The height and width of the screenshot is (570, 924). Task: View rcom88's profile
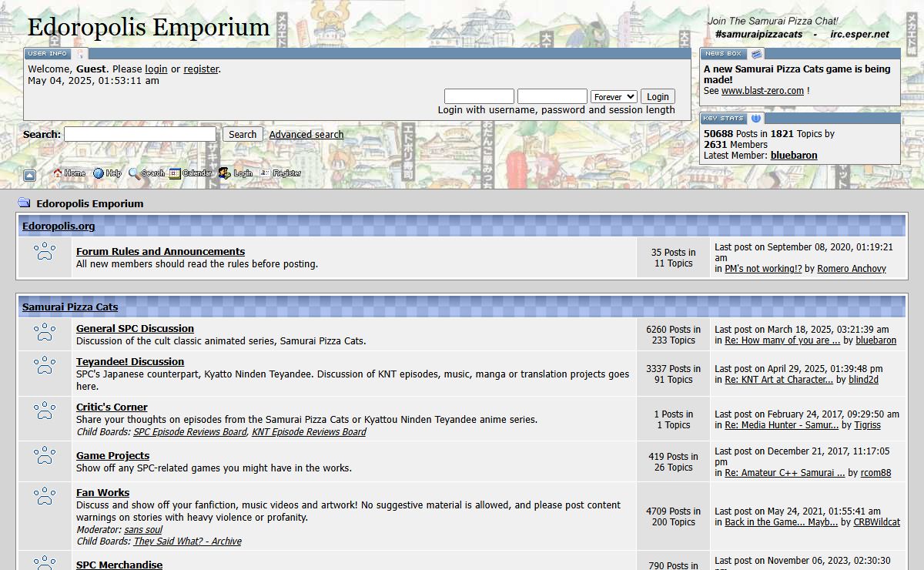(875, 473)
